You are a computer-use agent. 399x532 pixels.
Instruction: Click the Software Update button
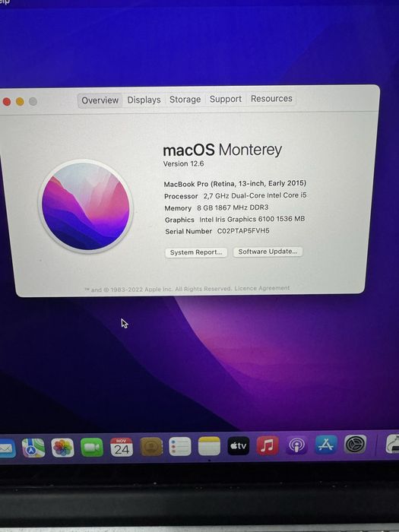pyautogui.click(x=268, y=252)
